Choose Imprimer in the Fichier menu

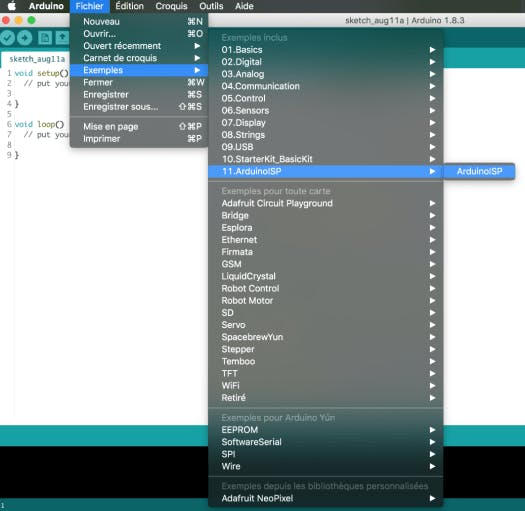[139, 139]
